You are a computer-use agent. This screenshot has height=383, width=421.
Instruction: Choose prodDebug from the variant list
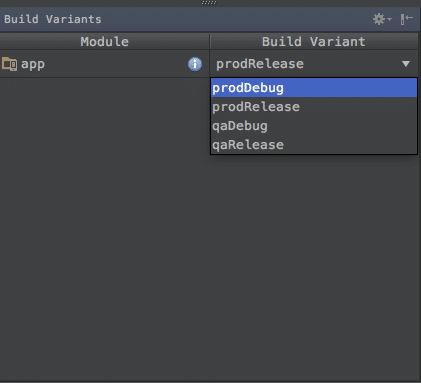(314, 88)
